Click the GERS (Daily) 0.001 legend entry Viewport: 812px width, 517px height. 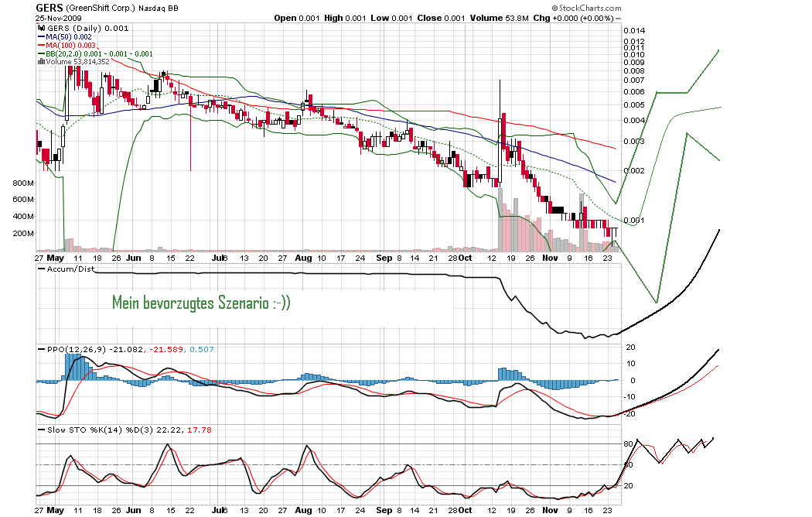pyautogui.click(x=88, y=28)
